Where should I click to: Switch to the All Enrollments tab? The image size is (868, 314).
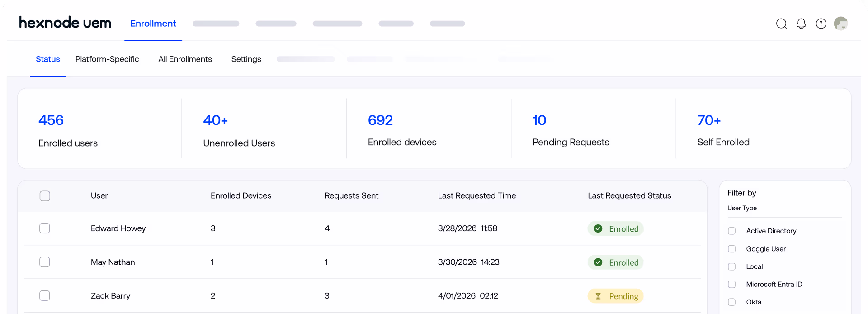[x=185, y=59]
